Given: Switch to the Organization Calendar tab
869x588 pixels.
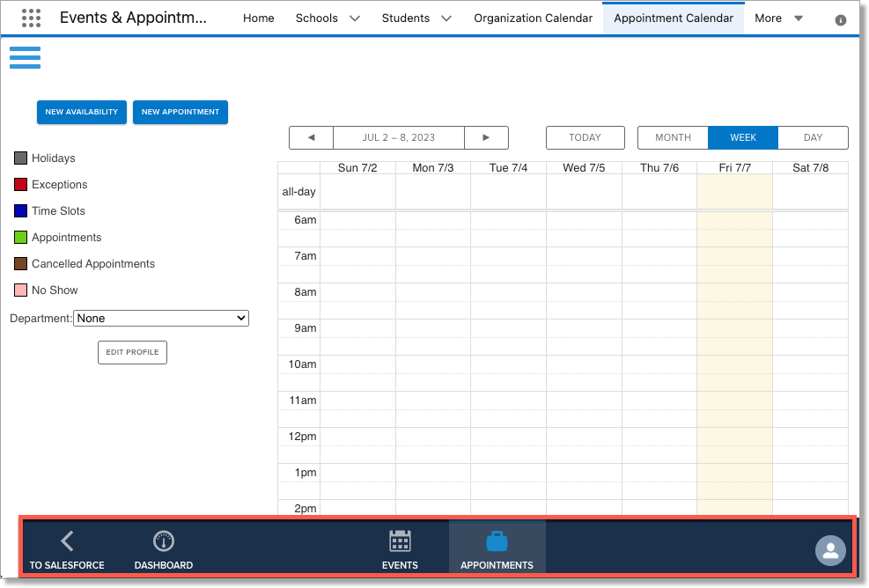Looking at the screenshot, I should [x=533, y=18].
